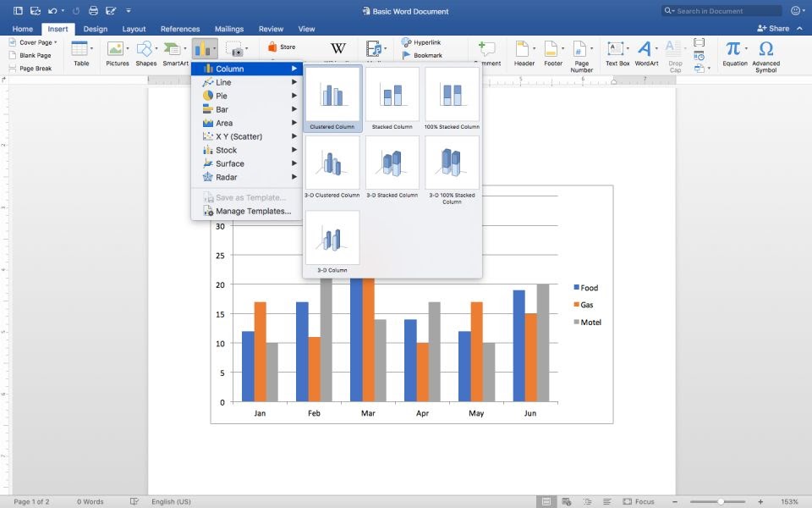This screenshot has width=812, height=508.
Task: Select Bar chart type
Action: (246, 109)
